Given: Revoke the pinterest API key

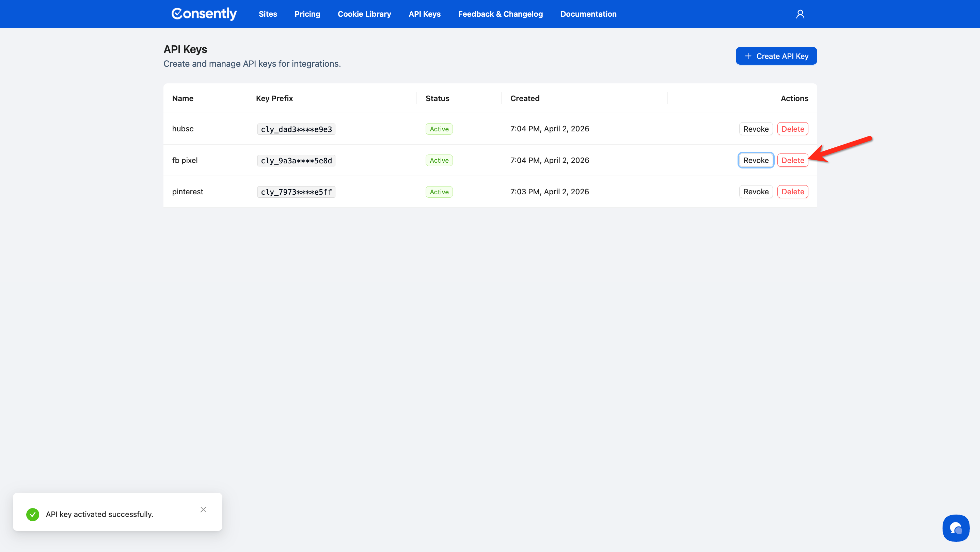Looking at the screenshot, I should (756, 192).
